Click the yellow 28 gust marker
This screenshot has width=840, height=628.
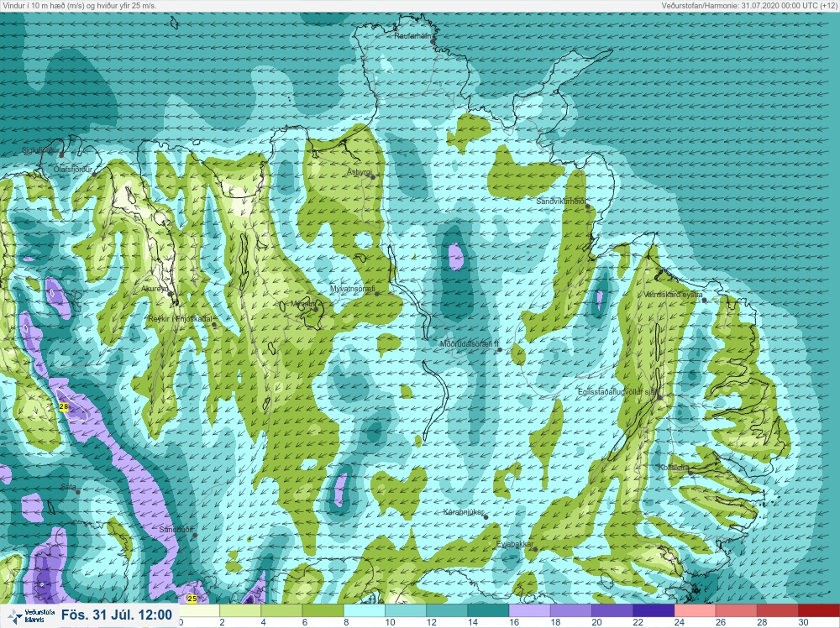(64, 407)
